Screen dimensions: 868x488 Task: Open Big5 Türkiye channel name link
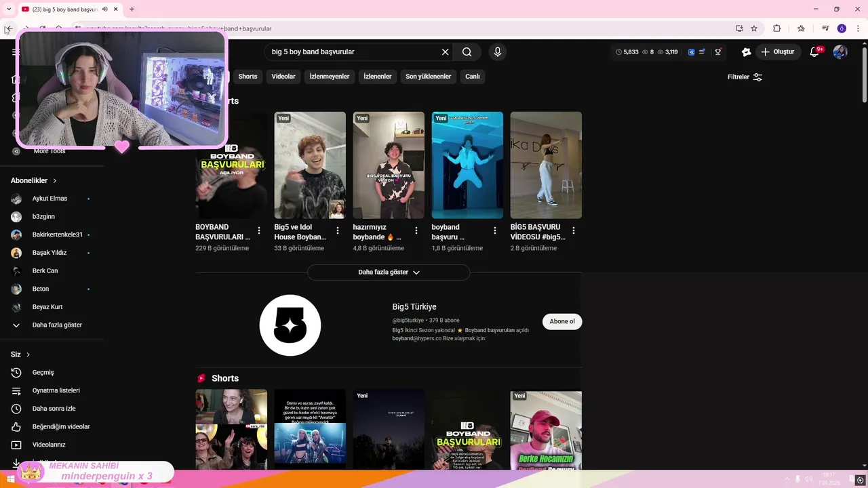(x=414, y=307)
